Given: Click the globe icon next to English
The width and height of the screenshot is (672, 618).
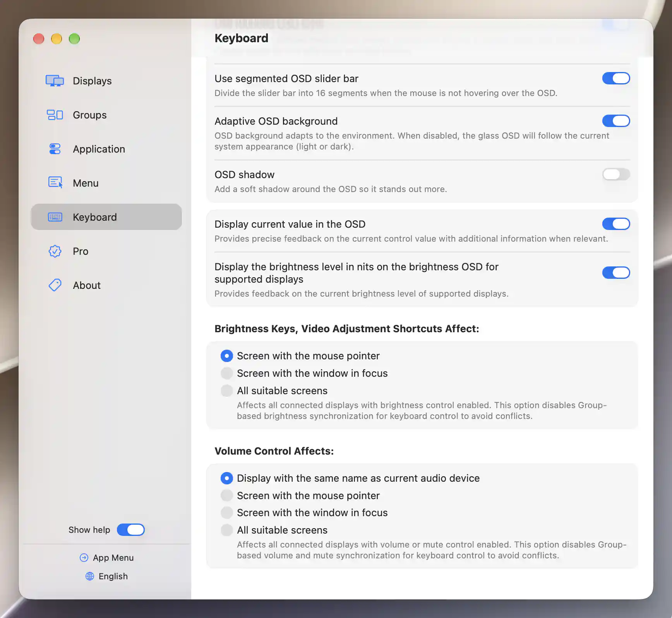Looking at the screenshot, I should click(90, 576).
